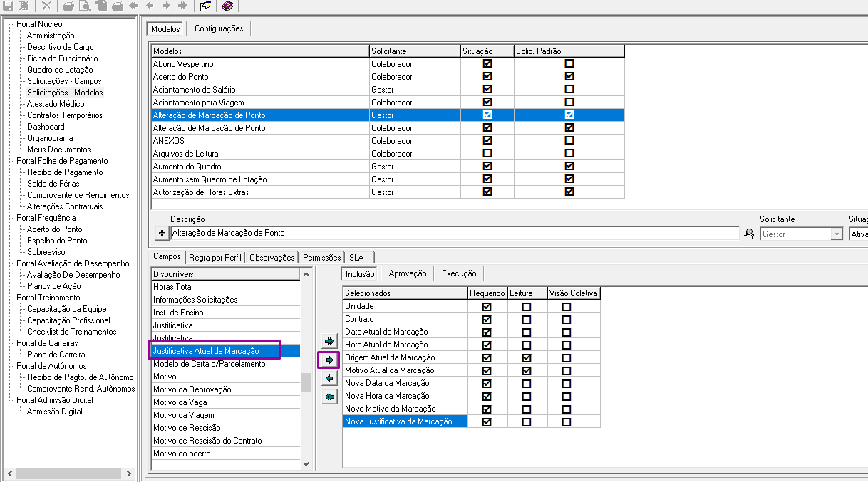
Task: Open the Regra por Perfil tab
Action: [x=215, y=258]
